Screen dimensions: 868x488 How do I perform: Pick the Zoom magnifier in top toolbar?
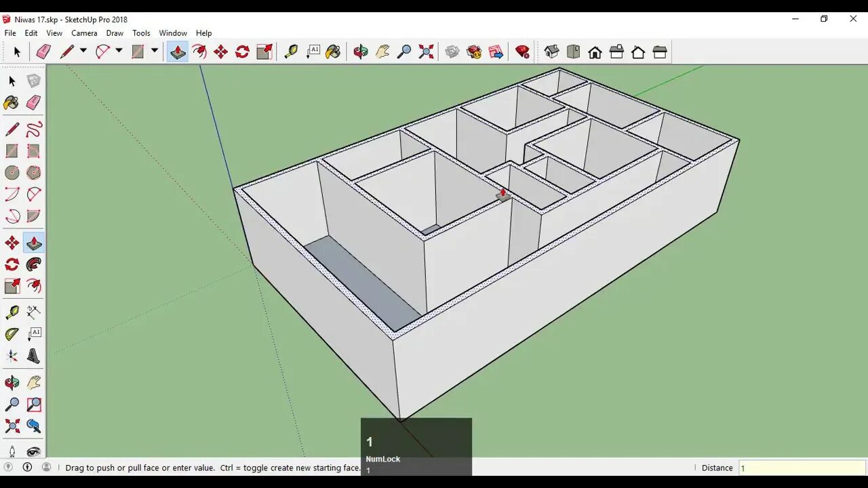(404, 52)
